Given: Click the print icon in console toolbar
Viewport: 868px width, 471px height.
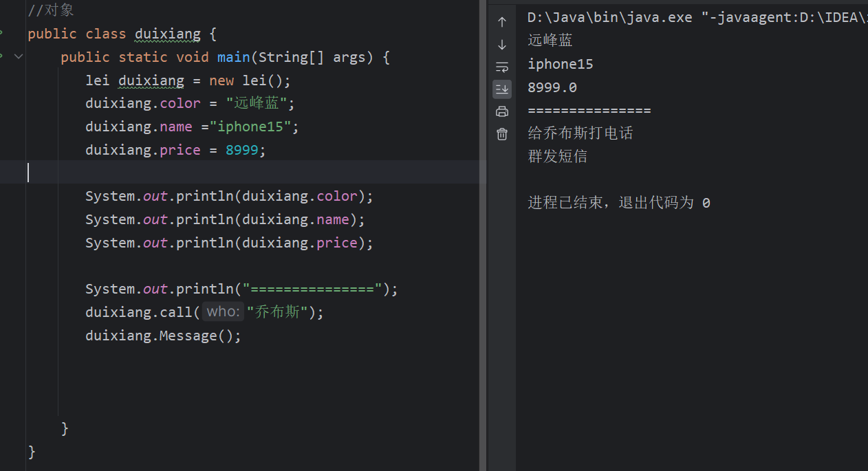Looking at the screenshot, I should point(502,111).
